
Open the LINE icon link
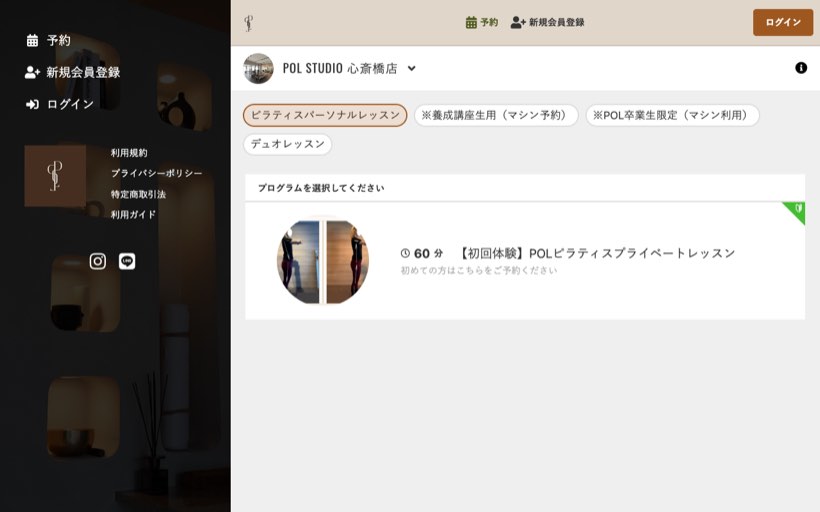tap(127, 261)
